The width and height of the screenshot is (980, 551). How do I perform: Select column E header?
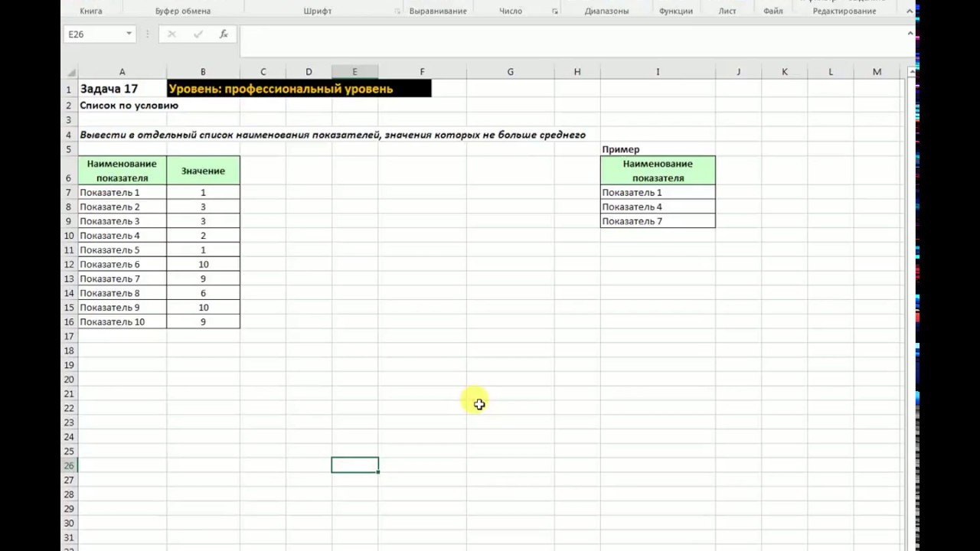coord(354,72)
